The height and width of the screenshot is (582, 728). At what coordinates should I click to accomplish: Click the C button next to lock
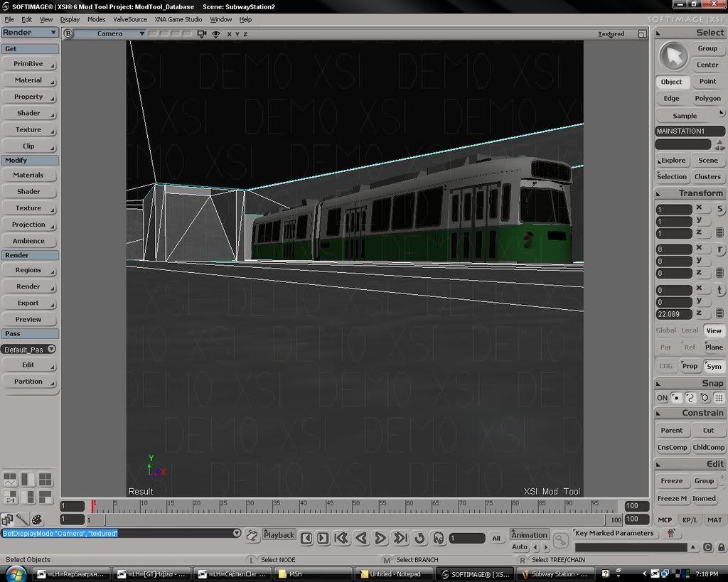(707, 547)
